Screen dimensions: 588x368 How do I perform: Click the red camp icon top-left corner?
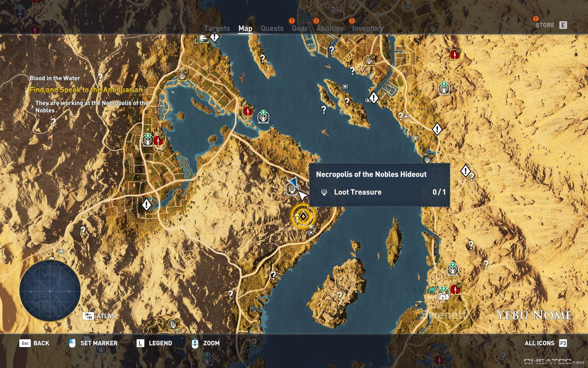pyautogui.click(x=35, y=30)
